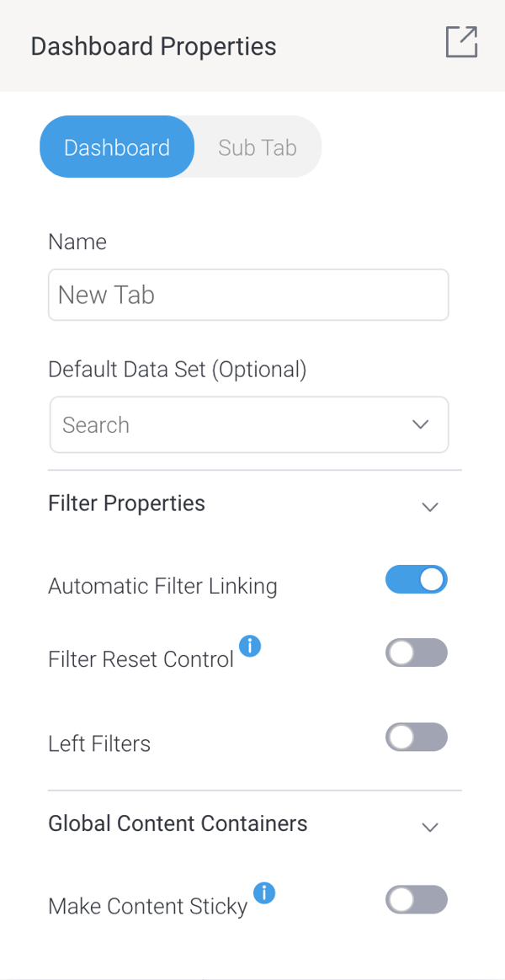Click the New Tab name field

[248, 295]
